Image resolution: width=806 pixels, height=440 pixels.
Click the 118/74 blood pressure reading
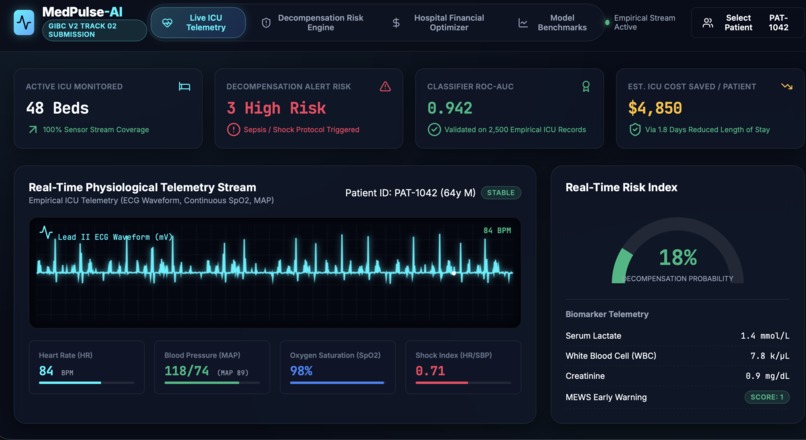pos(187,371)
